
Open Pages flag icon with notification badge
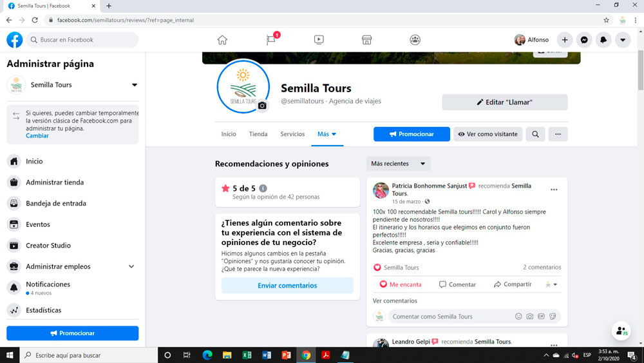(x=271, y=40)
